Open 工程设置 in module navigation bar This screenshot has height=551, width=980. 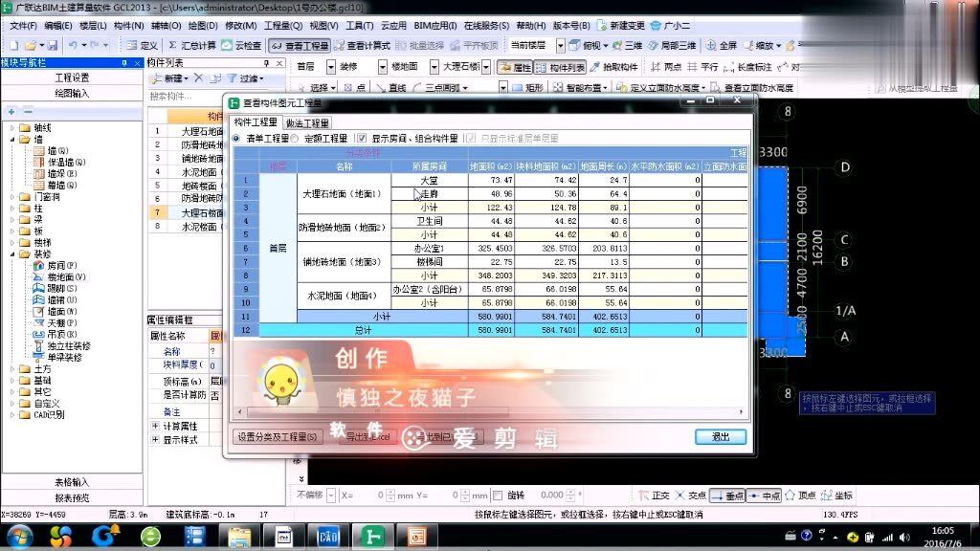coord(72,77)
